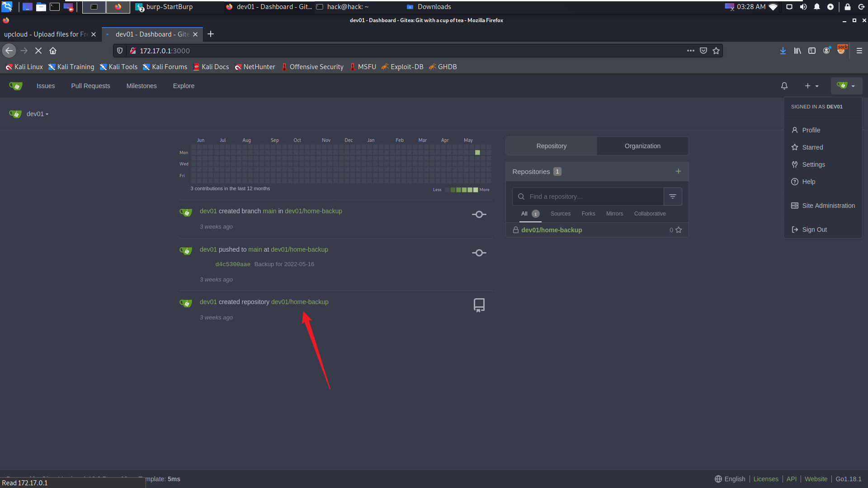
Task: Open Firefox library icon
Action: click(797, 51)
